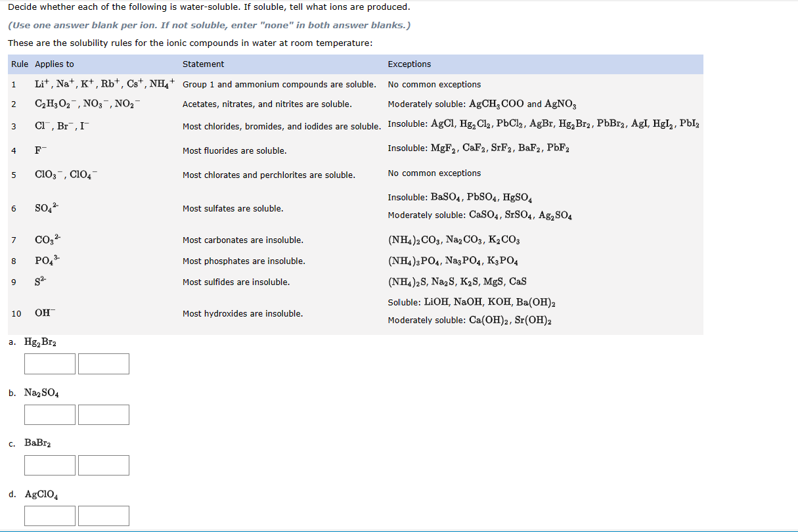Select the second answer blank under BaBr₂
Screen dimensions: 798x532
[x=104, y=465]
